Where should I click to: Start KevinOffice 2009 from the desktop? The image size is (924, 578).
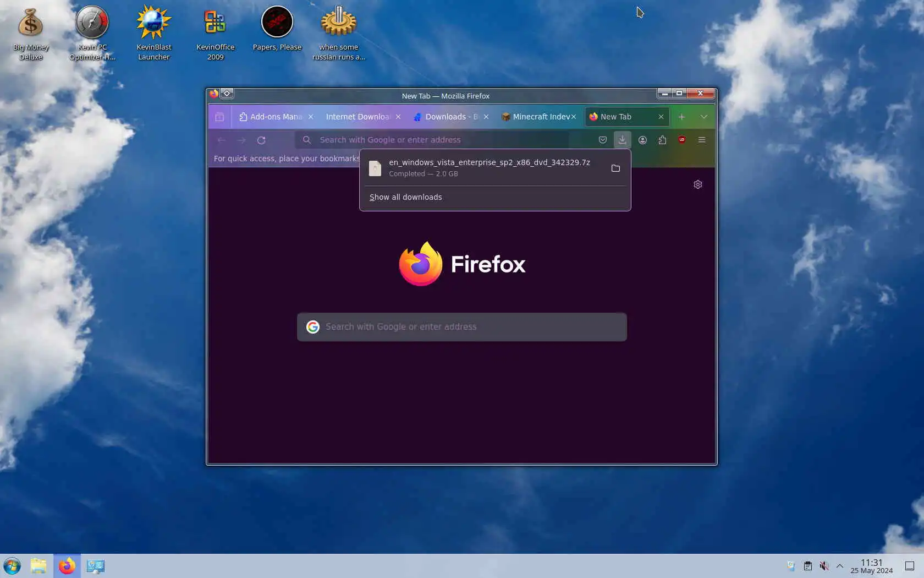coord(216,33)
